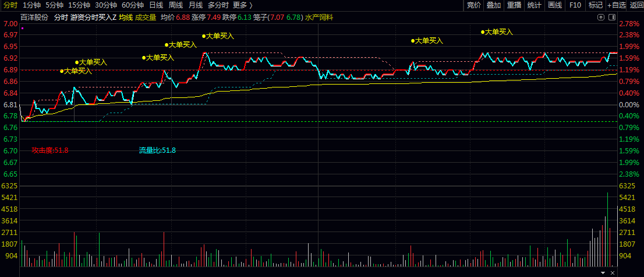Click the 涨停 7.49 limit-up value
The image size is (644, 277).
[x=206, y=17]
